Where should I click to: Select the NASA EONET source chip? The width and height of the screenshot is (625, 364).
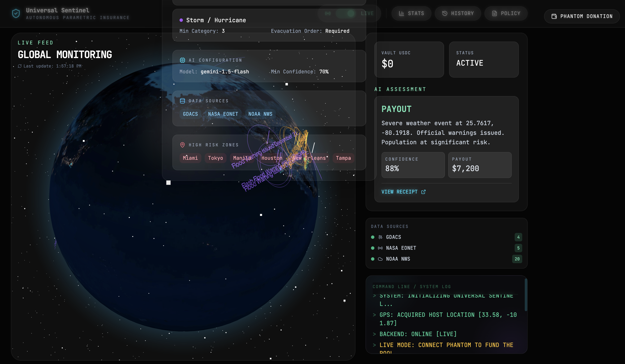tap(223, 114)
